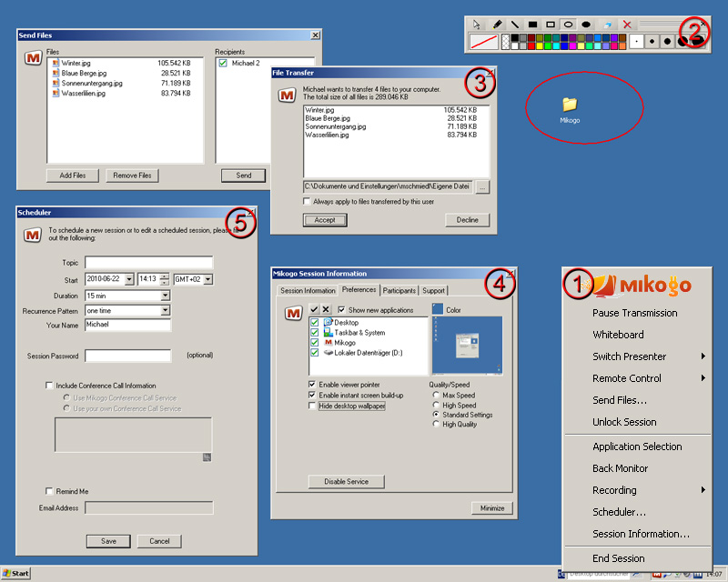The width and height of the screenshot is (728, 582).
Task: Click the red line preview box
Action: (484, 41)
